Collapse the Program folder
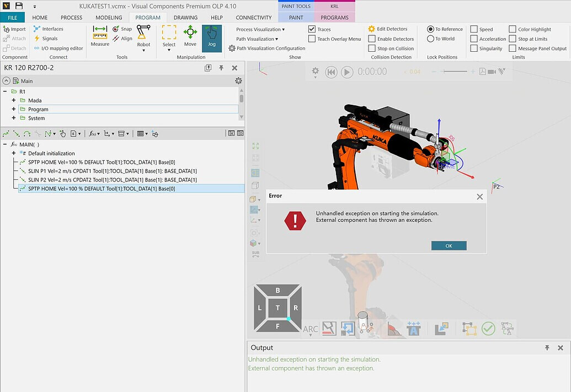 [13, 109]
